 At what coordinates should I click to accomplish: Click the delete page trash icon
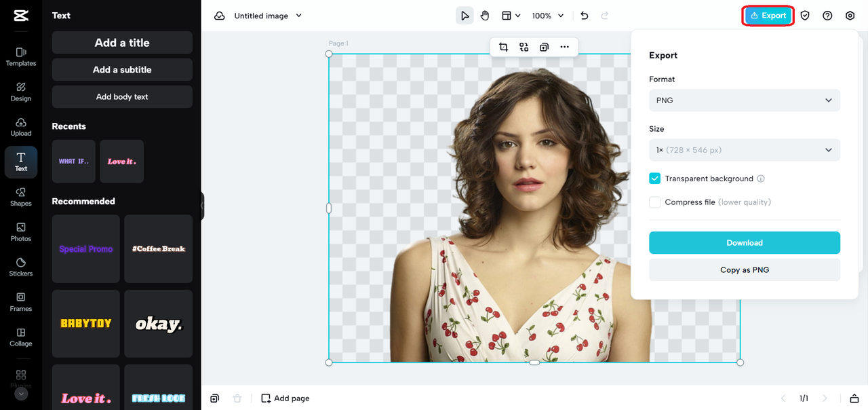click(237, 398)
